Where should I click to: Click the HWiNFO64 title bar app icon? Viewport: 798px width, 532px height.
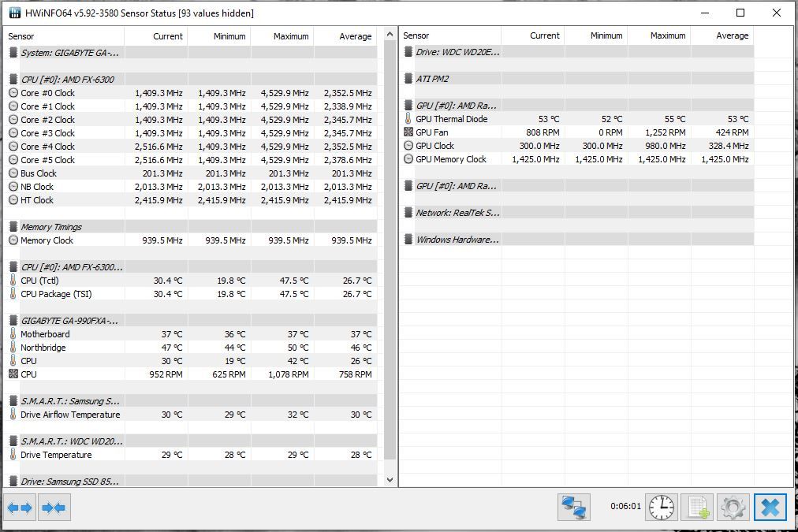click(x=15, y=13)
